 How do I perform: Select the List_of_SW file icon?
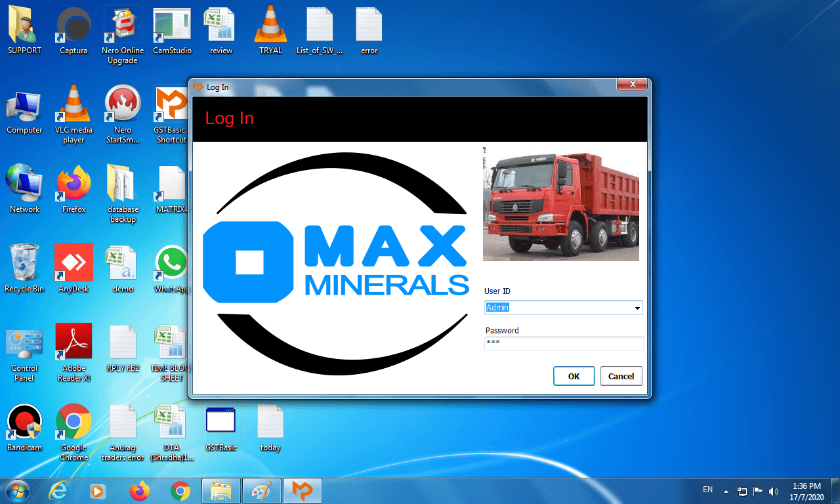320,31
